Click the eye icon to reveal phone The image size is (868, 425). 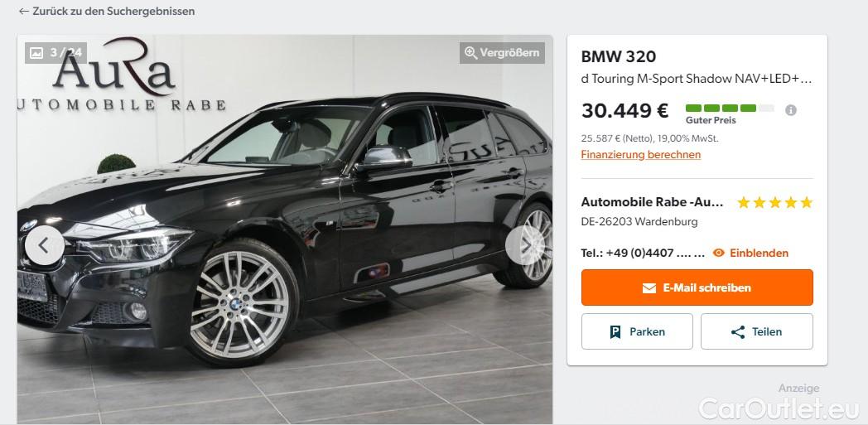click(719, 253)
